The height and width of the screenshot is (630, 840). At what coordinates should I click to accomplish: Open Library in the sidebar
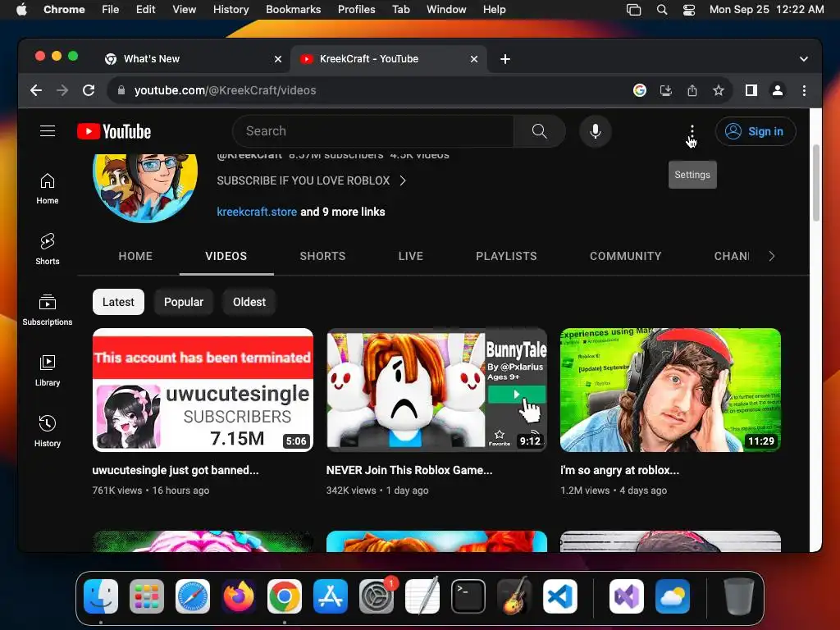coord(47,371)
